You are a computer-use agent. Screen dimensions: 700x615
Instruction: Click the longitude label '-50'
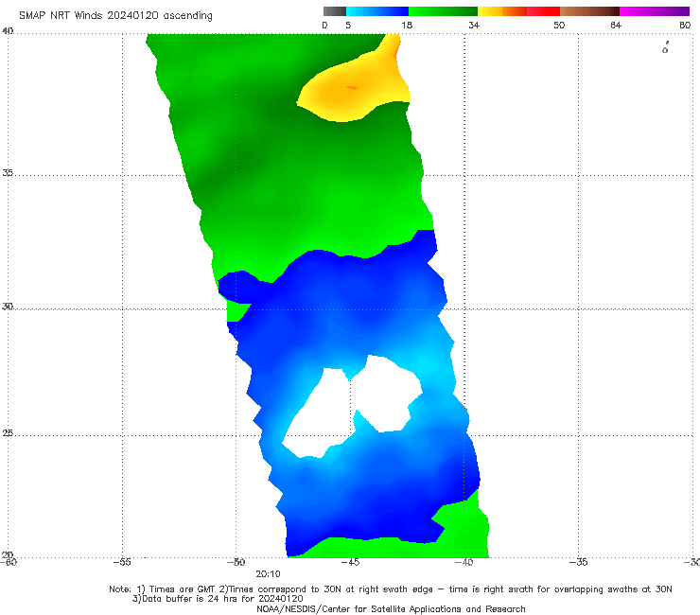(x=236, y=562)
